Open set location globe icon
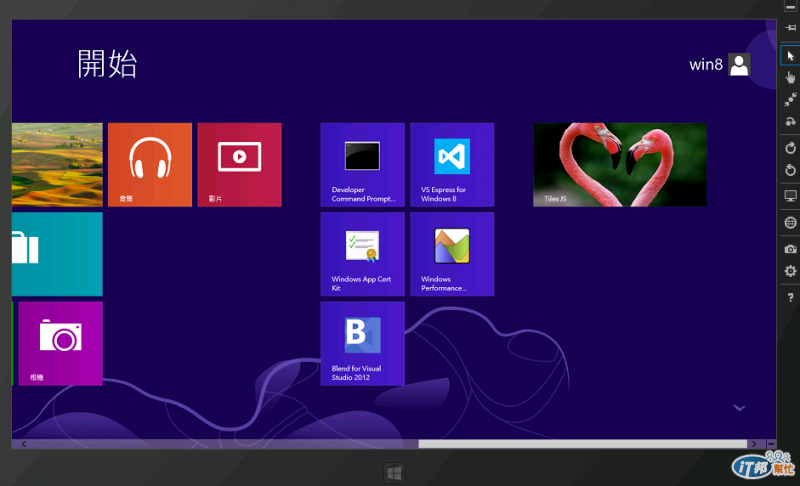800x486 pixels. 790,222
